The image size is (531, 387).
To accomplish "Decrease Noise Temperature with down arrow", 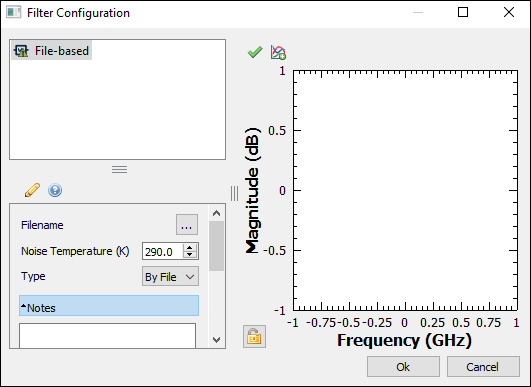I will click(190, 255).
